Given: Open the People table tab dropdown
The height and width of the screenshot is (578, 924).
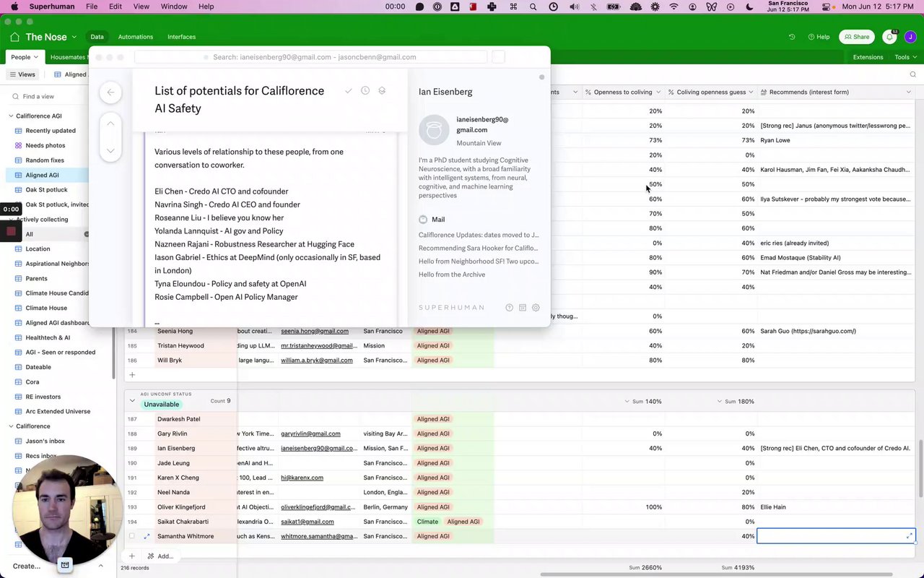Looking at the screenshot, I should tap(25, 57).
